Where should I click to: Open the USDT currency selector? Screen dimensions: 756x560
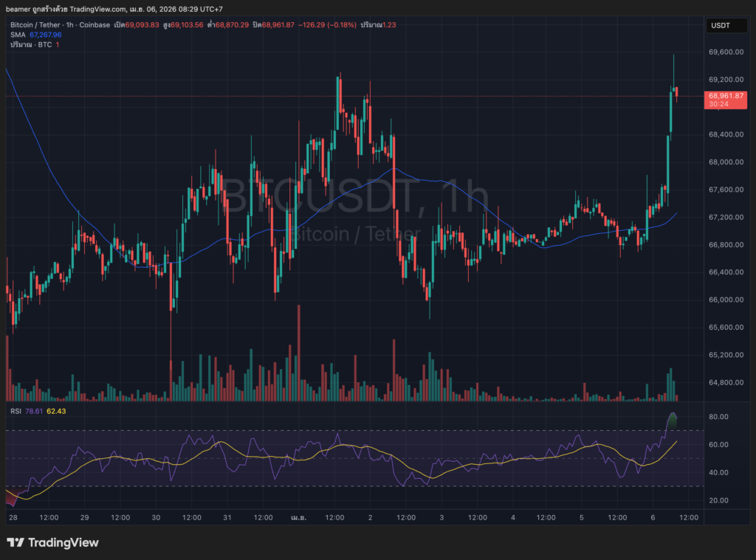(720, 25)
